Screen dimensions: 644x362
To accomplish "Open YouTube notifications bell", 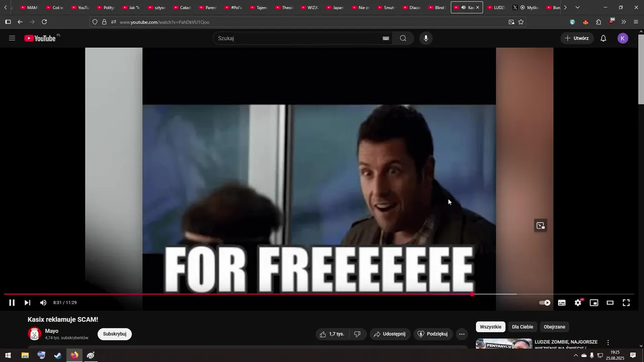I will click(603, 38).
